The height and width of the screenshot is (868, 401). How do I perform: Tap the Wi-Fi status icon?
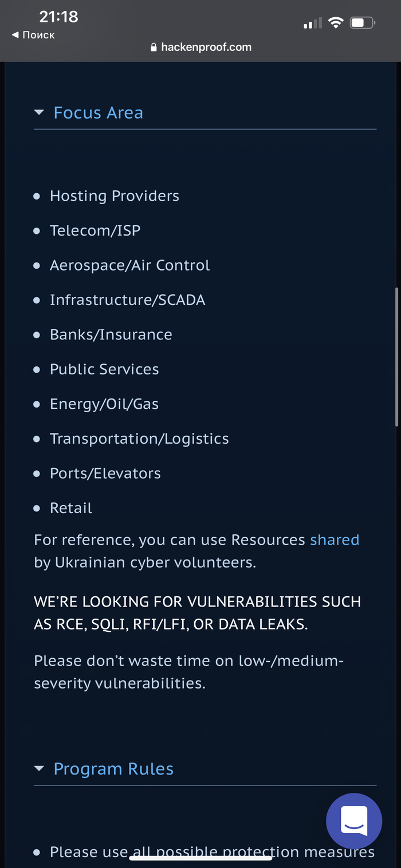336,23
